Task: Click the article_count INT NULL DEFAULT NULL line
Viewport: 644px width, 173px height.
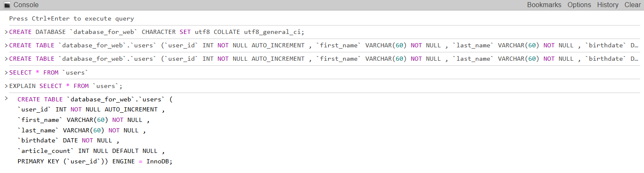Action: click(91, 151)
